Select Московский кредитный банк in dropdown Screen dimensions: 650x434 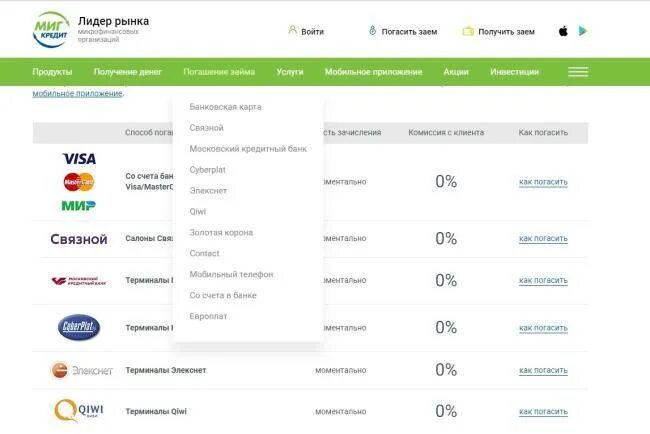(x=248, y=149)
